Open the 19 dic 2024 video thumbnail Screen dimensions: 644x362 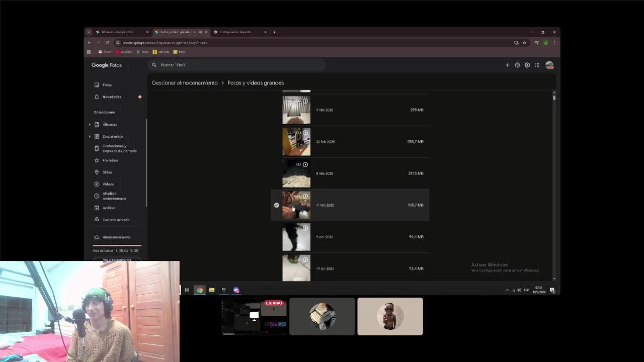(296, 268)
